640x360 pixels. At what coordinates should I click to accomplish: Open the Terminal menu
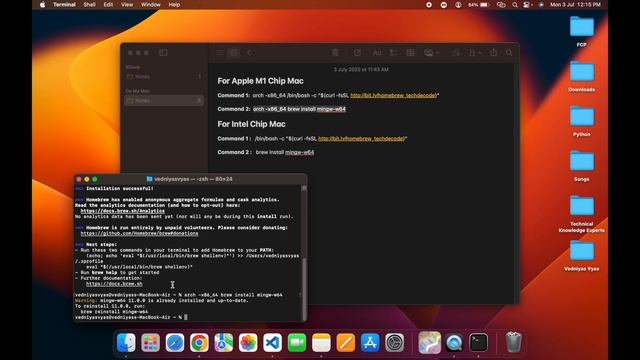tap(64, 5)
